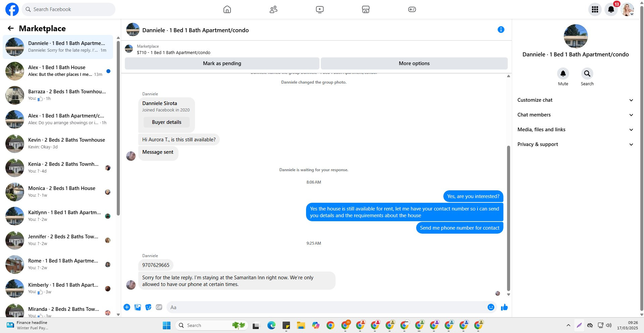Image resolution: width=644 pixels, height=333 pixels.
Task: Open Monica 2 Beds 1 Bath House chat
Action: point(58,192)
